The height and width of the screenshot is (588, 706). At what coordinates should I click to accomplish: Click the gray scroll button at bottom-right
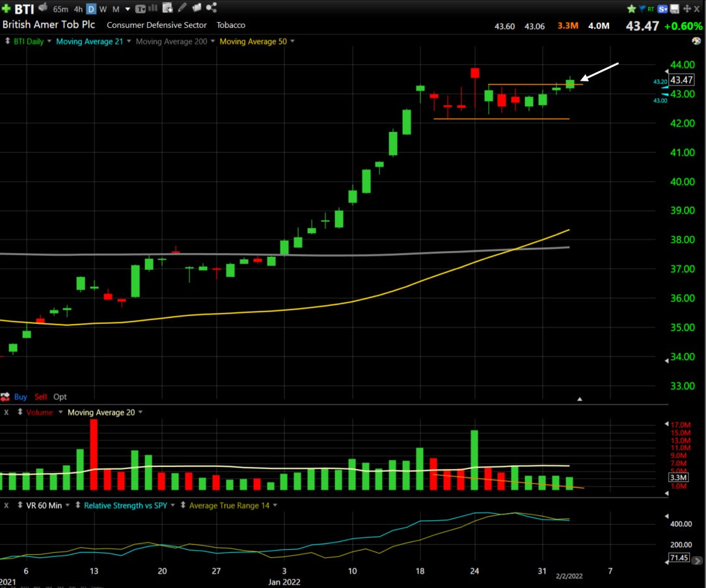697,561
